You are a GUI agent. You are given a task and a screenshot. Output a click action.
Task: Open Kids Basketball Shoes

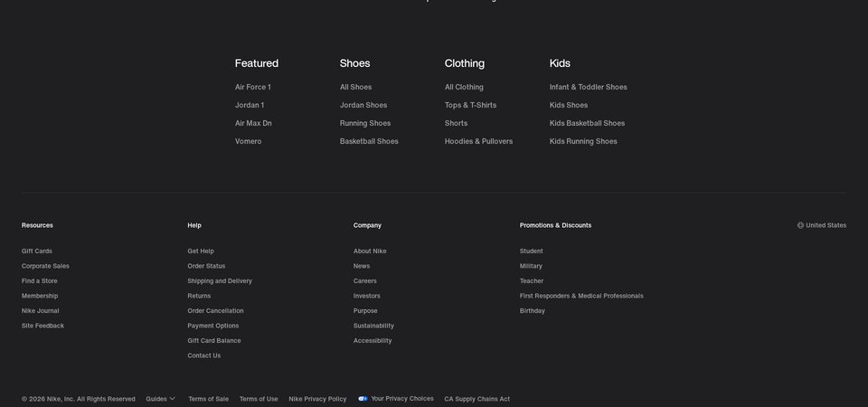(x=588, y=124)
